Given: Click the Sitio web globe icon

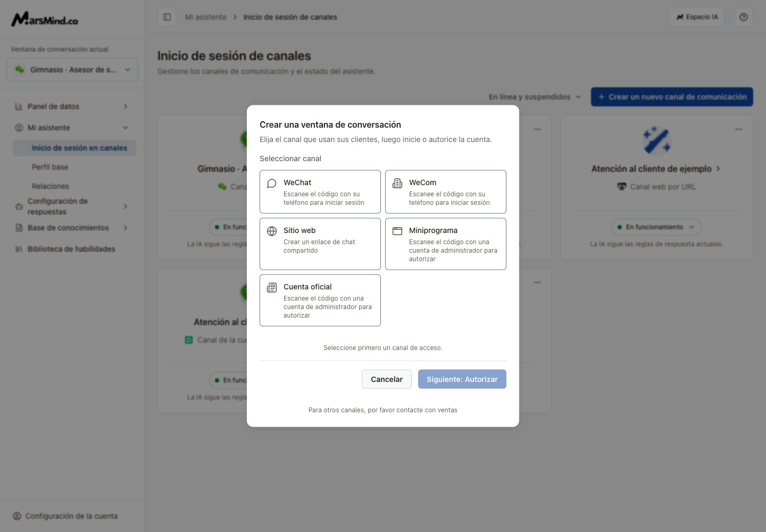Looking at the screenshot, I should (272, 231).
